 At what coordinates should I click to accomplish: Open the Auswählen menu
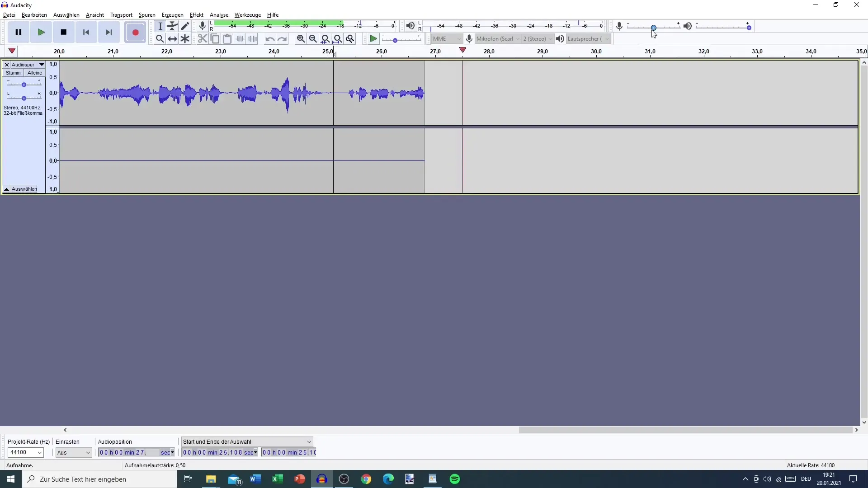point(66,15)
